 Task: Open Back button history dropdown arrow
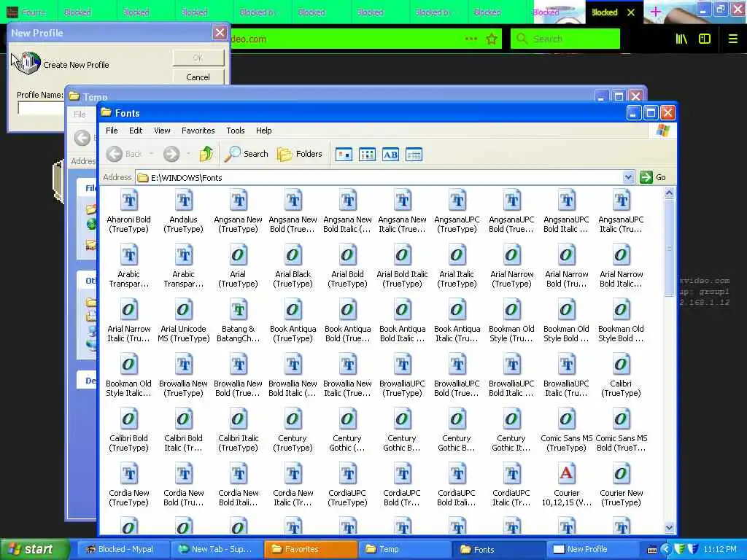pos(152,154)
